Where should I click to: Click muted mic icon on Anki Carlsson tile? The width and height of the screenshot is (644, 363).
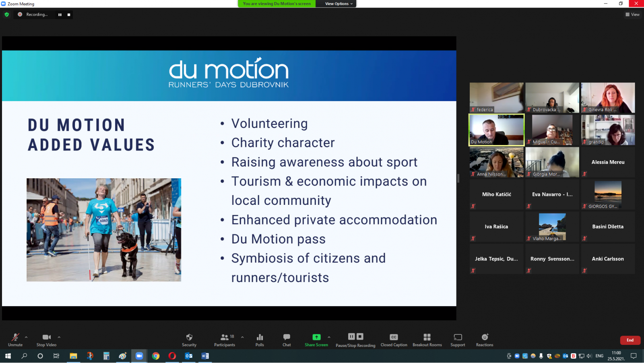(584, 270)
